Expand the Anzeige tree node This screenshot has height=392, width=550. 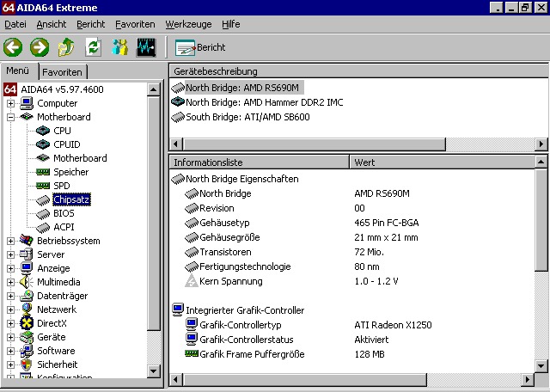(10, 268)
